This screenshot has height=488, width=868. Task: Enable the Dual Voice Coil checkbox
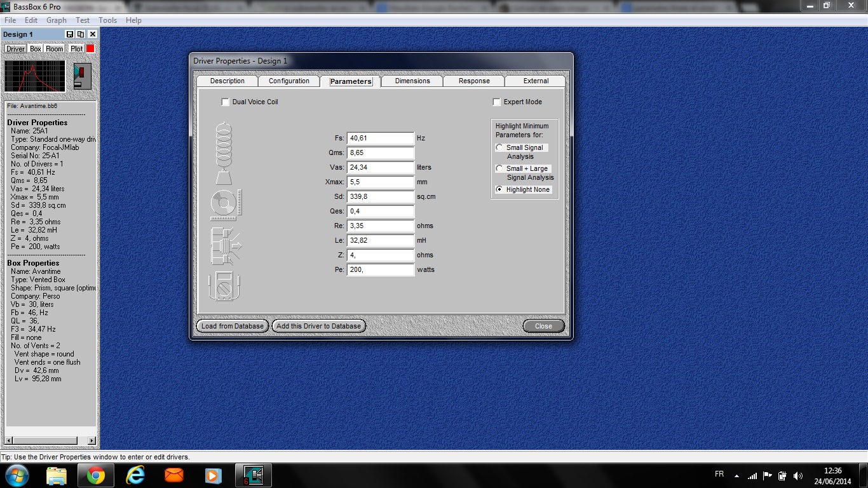(225, 102)
